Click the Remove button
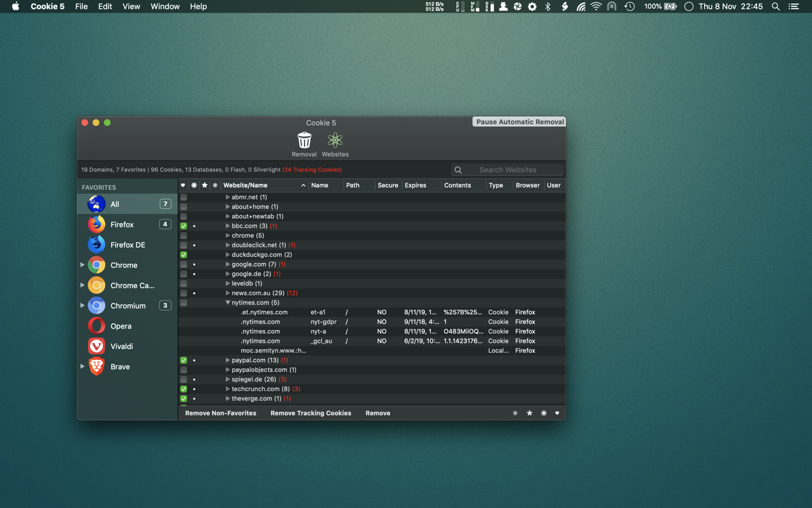The width and height of the screenshot is (812, 508). pyautogui.click(x=378, y=413)
